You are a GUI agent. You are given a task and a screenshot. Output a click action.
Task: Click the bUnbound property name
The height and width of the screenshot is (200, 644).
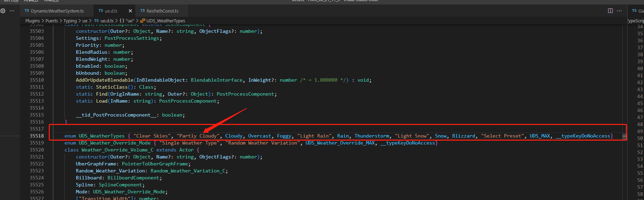(87, 73)
